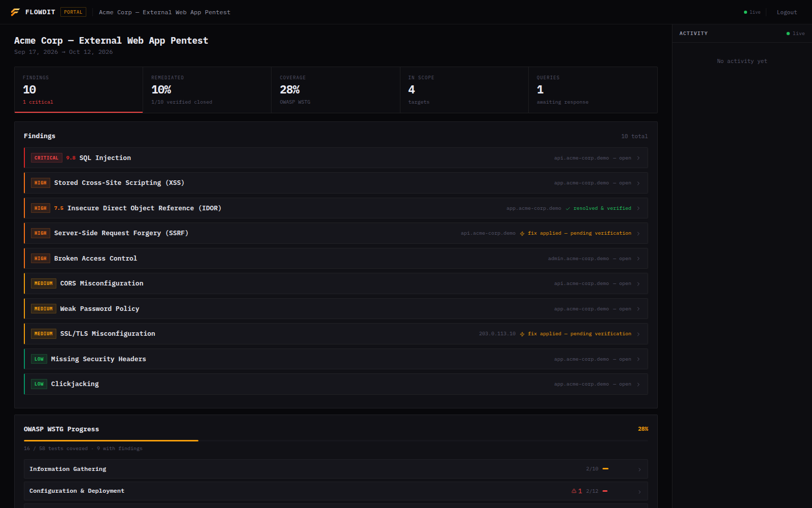This screenshot has width=812, height=508.
Task: Expand Information Gathering chevron
Action: point(639,469)
